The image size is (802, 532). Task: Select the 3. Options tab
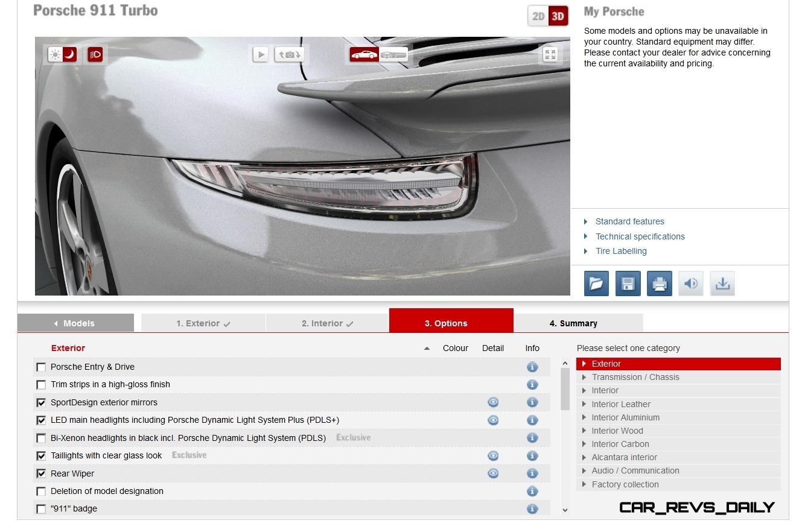click(x=451, y=321)
